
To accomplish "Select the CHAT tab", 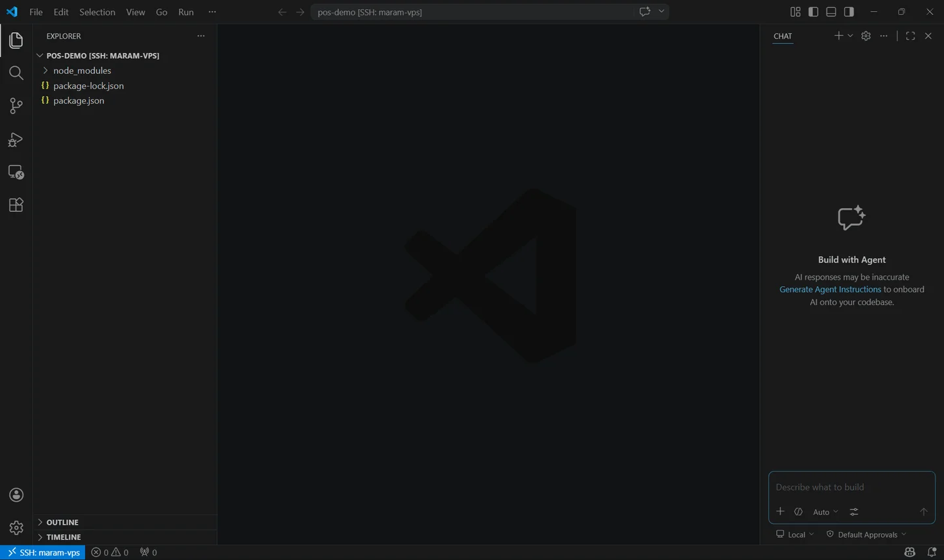I will tap(783, 36).
